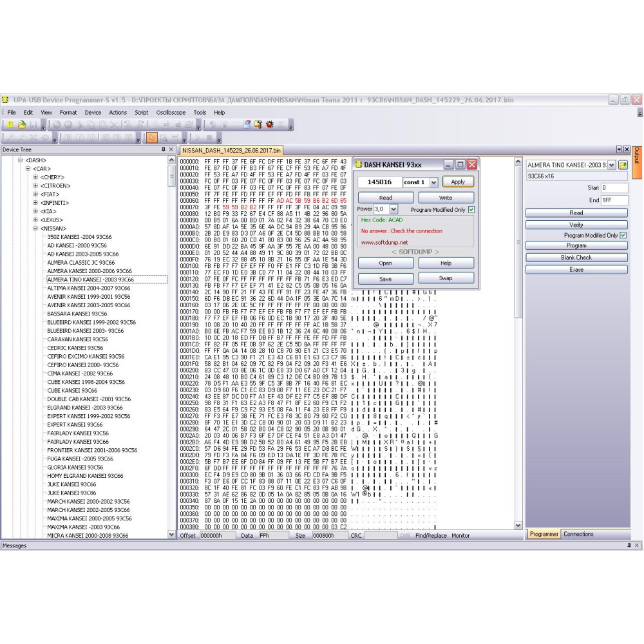Screen dimensions: 644x644
Task: Click Write in DASH KANSEI dialog
Action: click(x=446, y=198)
